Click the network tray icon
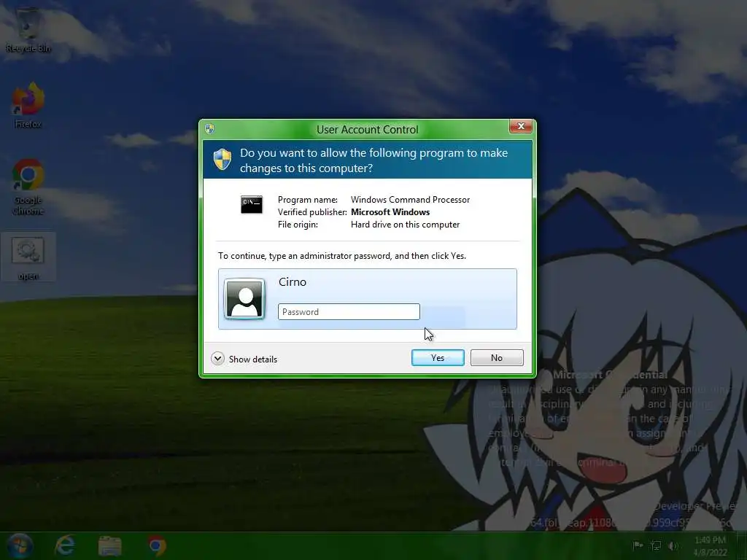 pos(656,545)
